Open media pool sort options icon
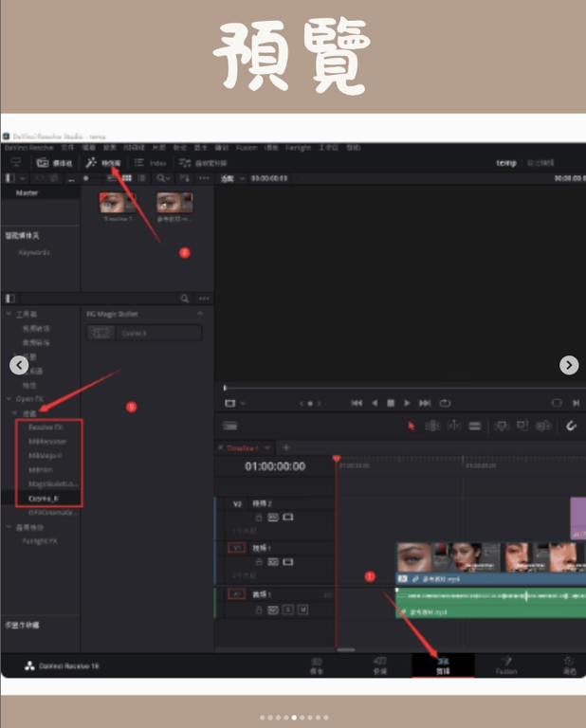 184,178
